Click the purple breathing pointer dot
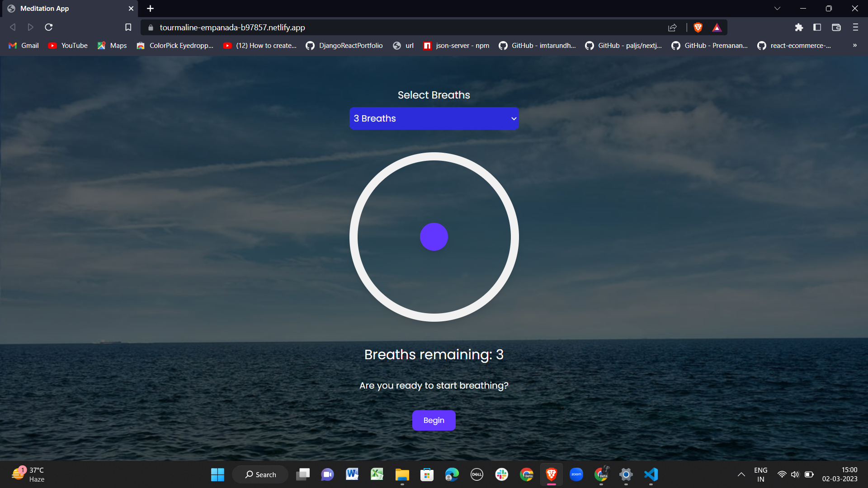Screen dimensions: 868x488 (434, 237)
